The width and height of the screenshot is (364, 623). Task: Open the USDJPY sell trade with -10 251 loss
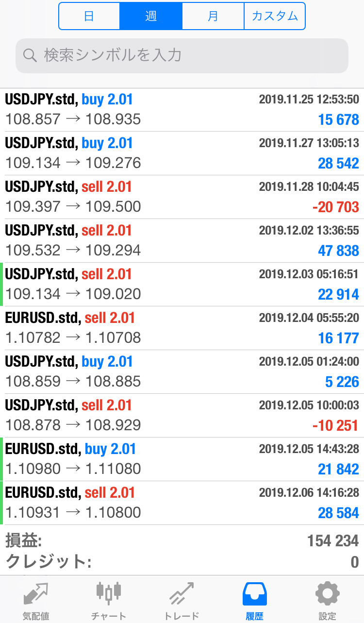tap(182, 416)
